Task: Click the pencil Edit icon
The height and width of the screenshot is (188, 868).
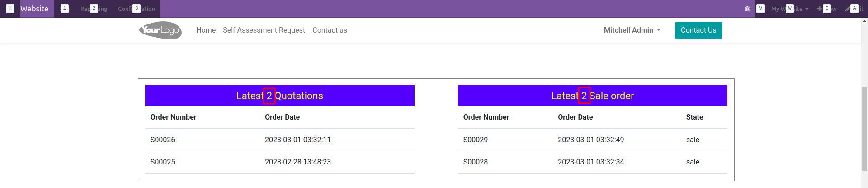Action: 848,9
